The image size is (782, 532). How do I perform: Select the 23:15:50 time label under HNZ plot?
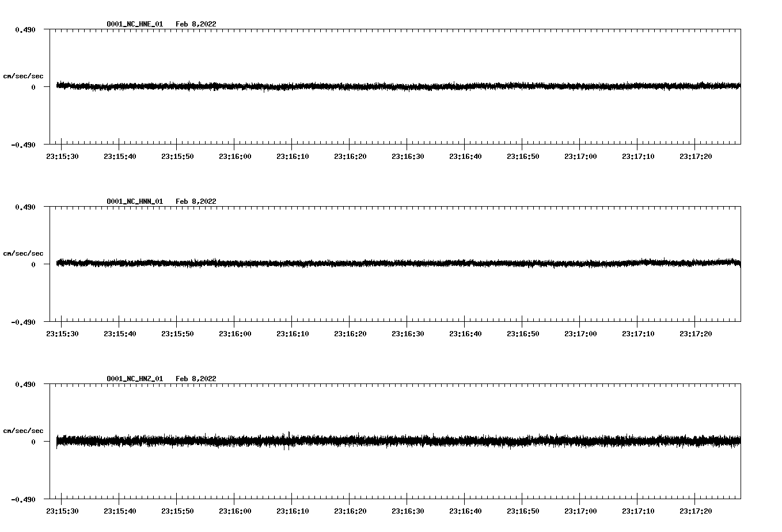[x=177, y=511]
